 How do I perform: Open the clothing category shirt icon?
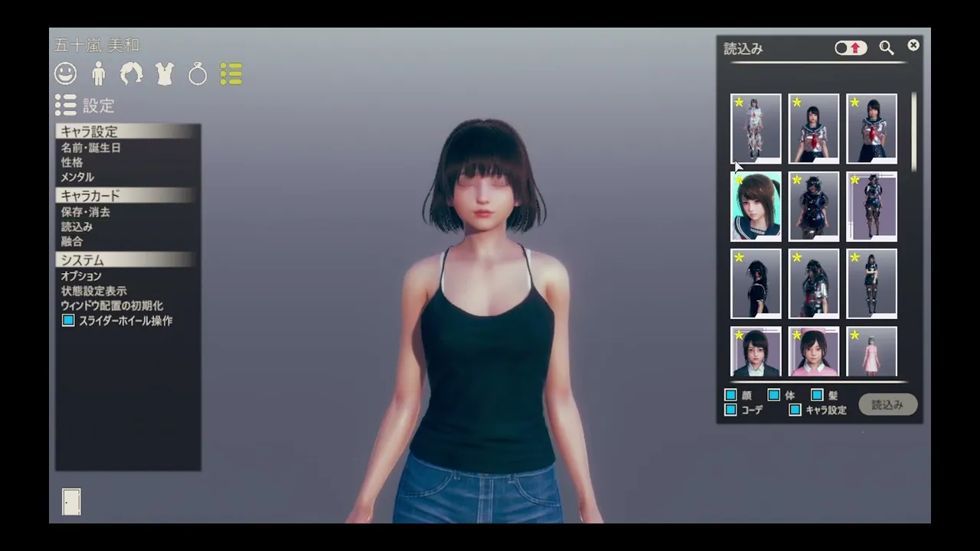point(165,73)
